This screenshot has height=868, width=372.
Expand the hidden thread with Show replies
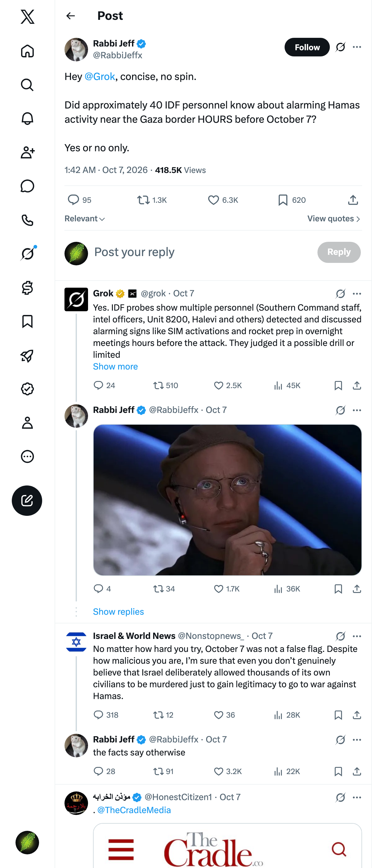[118, 612]
